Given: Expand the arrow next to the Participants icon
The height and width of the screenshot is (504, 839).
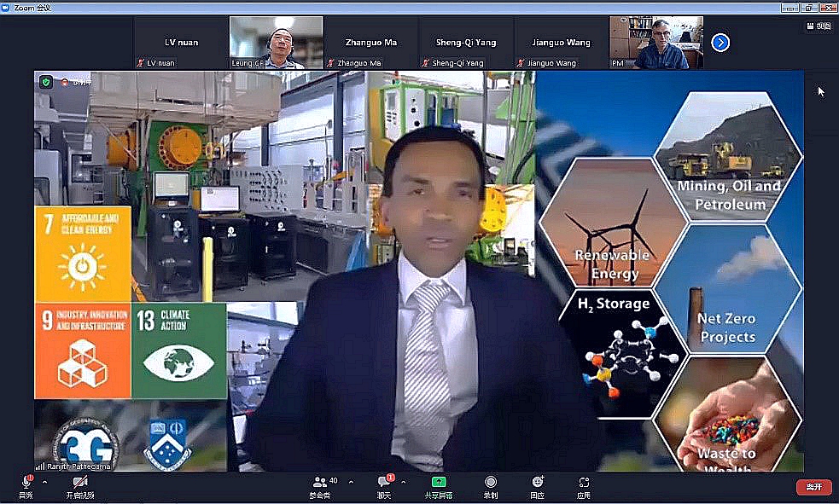Looking at the screenshot, I should tap(351, 482).
